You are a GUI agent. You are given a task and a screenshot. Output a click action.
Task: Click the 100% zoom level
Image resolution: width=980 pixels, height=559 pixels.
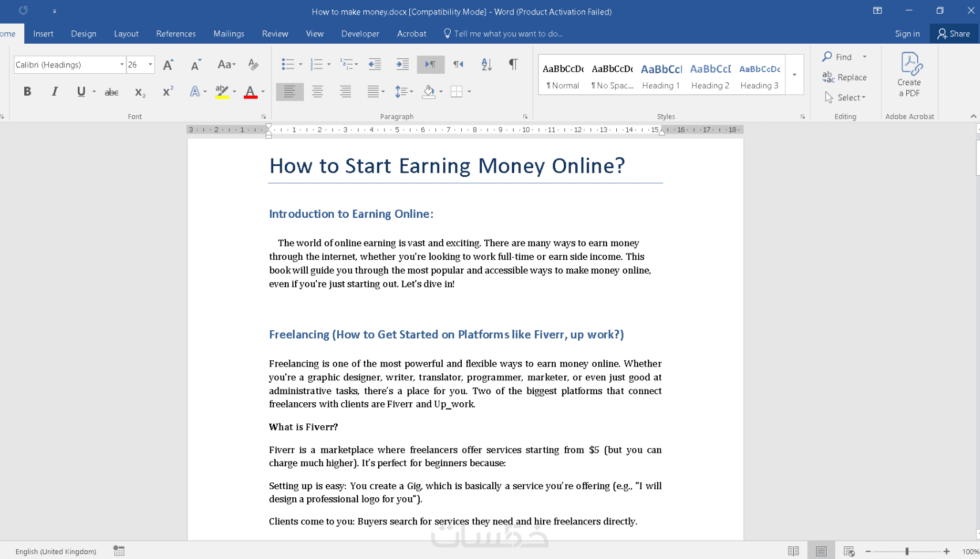[970, 552]
